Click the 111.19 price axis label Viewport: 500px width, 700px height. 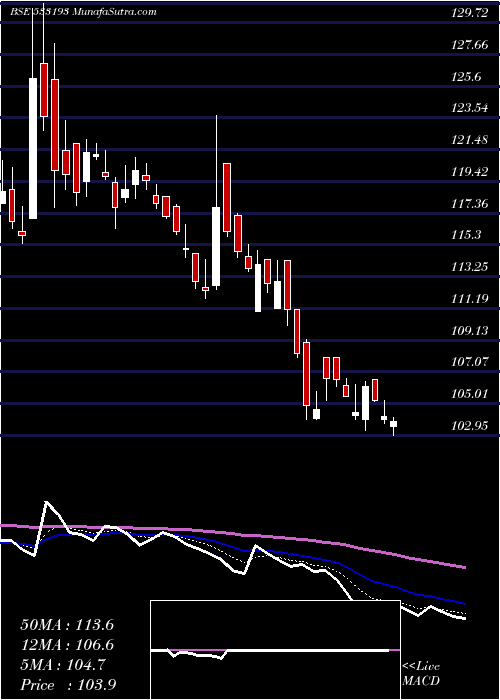click(x=469, y=299)
